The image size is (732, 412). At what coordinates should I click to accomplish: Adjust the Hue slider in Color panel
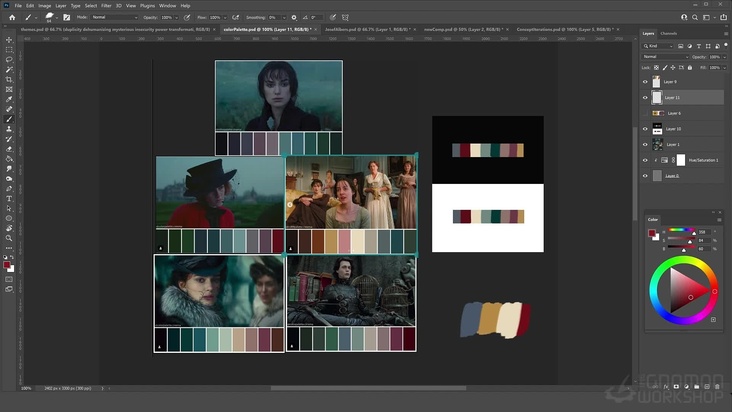point(681,230)
